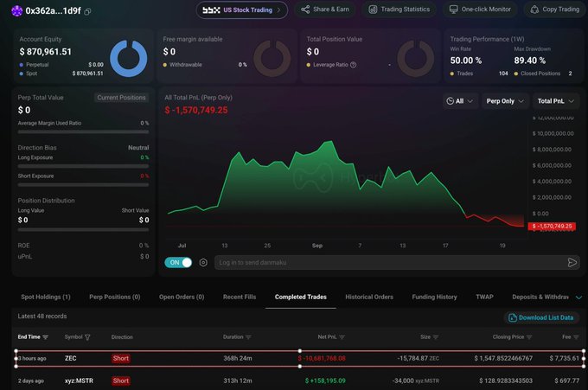
Task: Click the send danmaku arrow icon
Action: point(572,263)
